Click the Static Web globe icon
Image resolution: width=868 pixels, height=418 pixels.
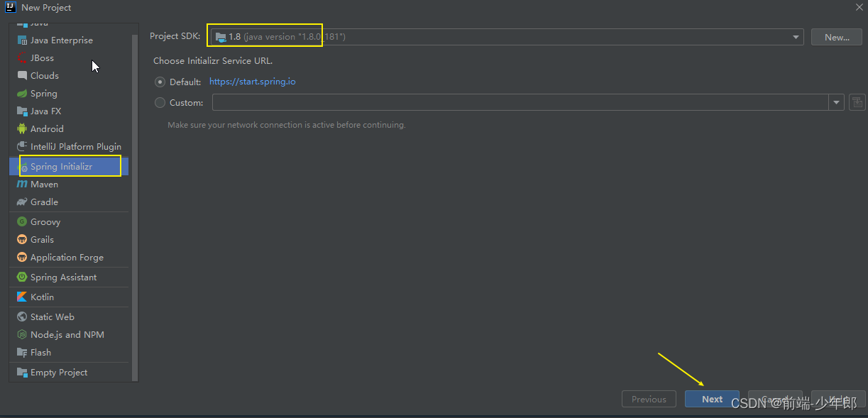coord(22,317)
